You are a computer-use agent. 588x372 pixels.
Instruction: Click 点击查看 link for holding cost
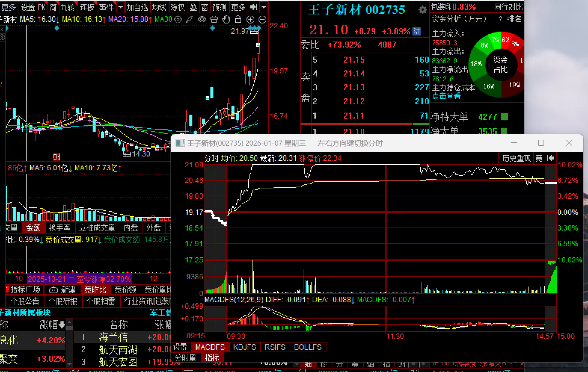(x=446, y=96)
